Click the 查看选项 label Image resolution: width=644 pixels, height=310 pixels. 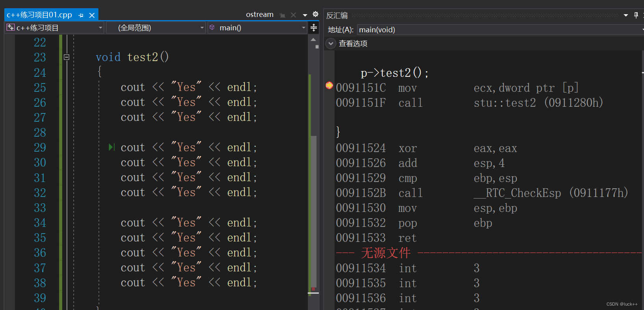point(353,43)
